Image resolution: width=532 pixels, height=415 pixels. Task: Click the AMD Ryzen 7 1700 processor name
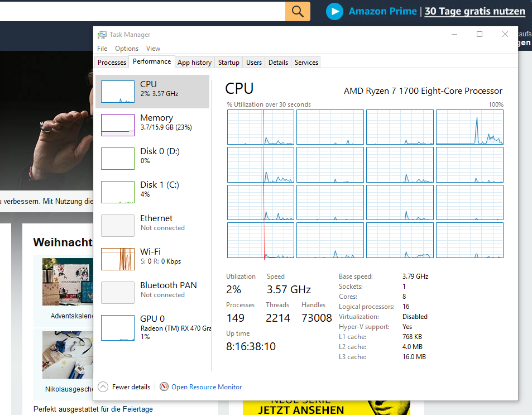tap(423, 91)
